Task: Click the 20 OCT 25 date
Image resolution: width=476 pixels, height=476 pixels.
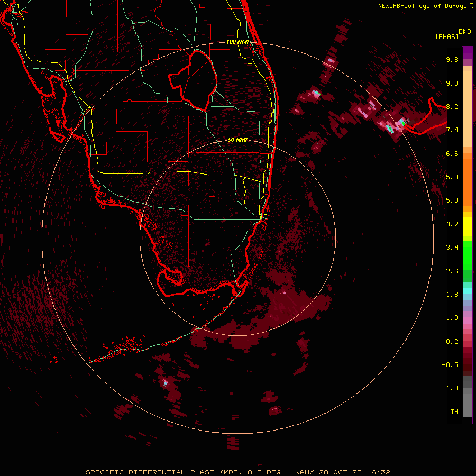Action: (x=339, y=472)
